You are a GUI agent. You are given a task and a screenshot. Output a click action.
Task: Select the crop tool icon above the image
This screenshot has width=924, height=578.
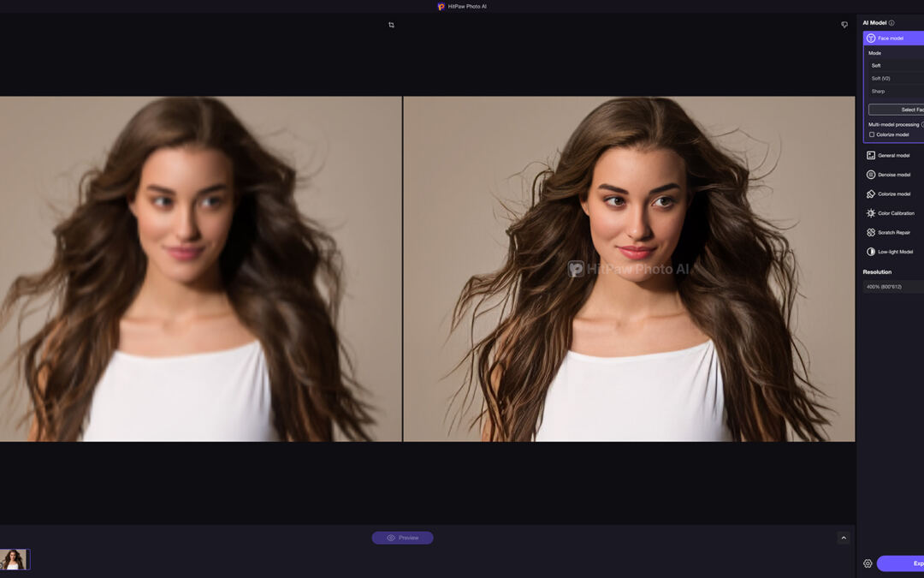pyautogui.click(x=391, y=25)
